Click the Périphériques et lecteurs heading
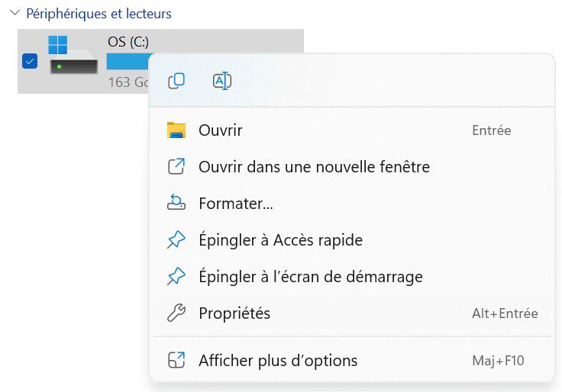 pos(99,14)
